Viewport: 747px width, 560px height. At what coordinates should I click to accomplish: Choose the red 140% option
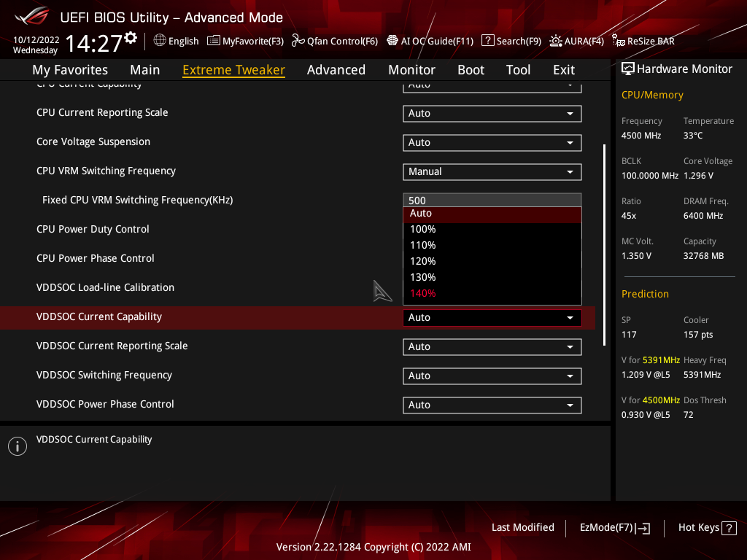(x=492, y=294)
